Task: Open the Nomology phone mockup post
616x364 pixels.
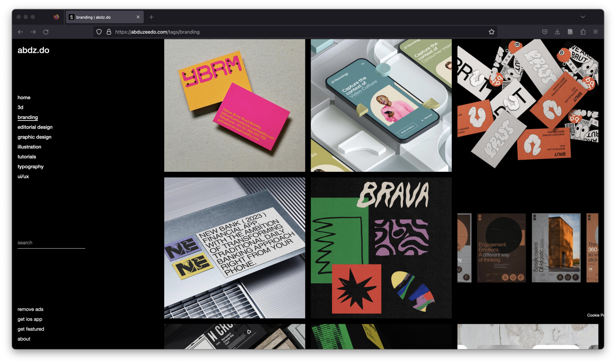Action: [381, 105]
